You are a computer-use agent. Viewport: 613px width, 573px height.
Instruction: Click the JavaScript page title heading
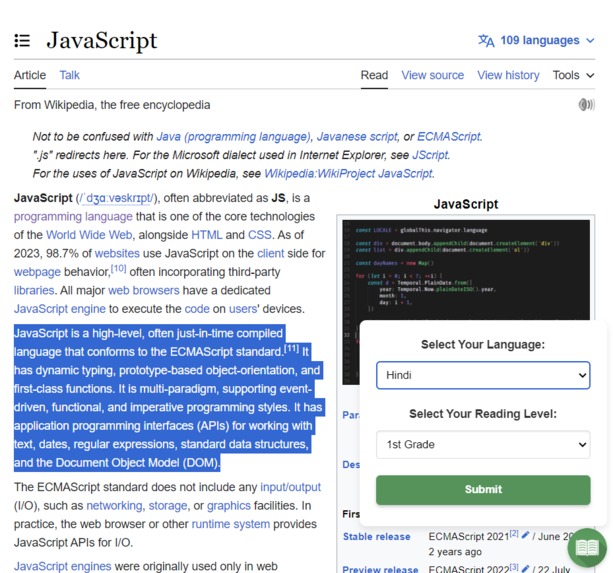pos(102,41)
